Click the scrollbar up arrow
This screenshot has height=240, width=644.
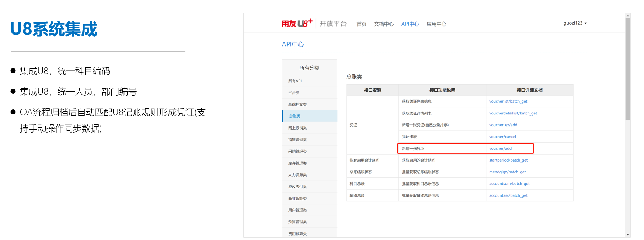(x=628, y=15)
